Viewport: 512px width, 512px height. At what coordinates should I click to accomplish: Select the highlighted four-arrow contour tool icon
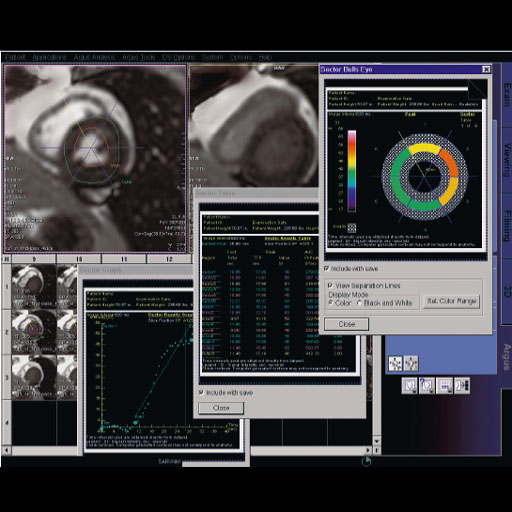coord(395,363)
